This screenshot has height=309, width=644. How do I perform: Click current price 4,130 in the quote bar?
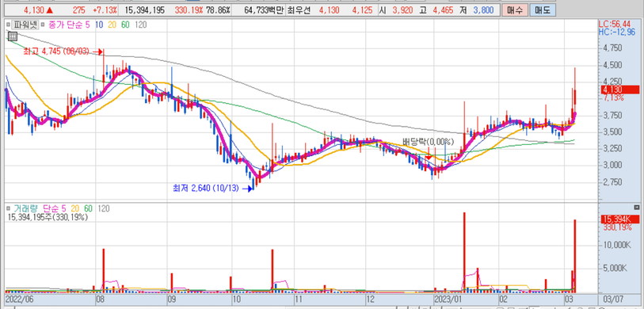[x=35, y=10]
